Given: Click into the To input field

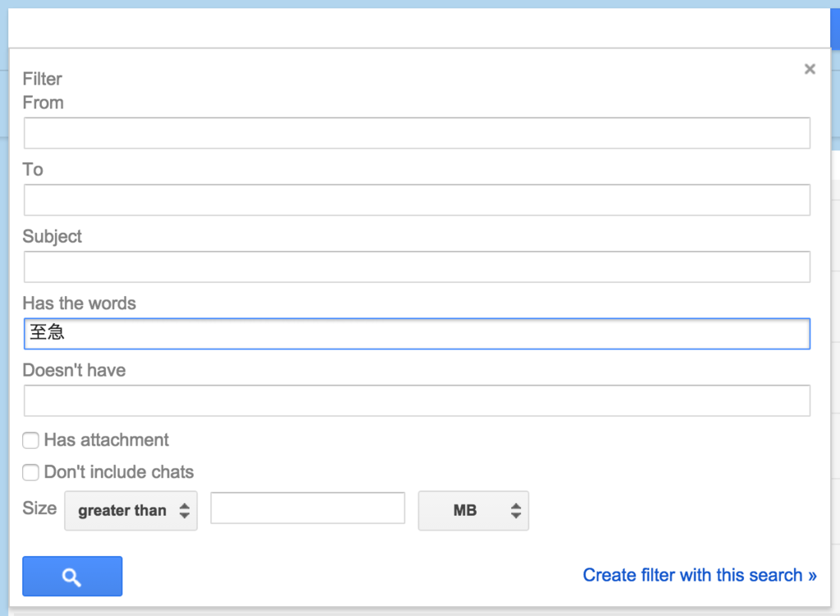Looking at the screenshot, I should coord(417,200).
